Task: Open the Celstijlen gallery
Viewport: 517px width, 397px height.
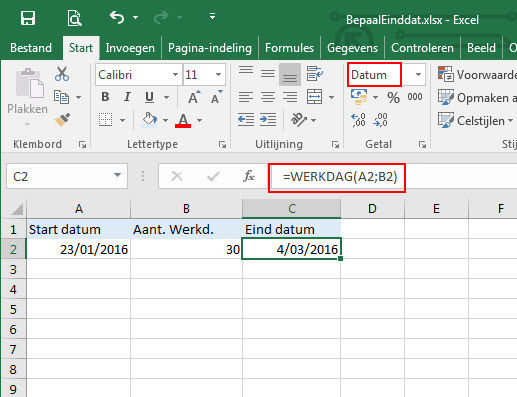Action: pos(476,120)
